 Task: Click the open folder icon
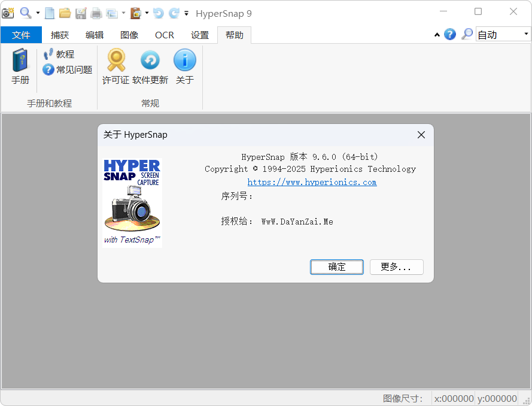click(65, 13)
